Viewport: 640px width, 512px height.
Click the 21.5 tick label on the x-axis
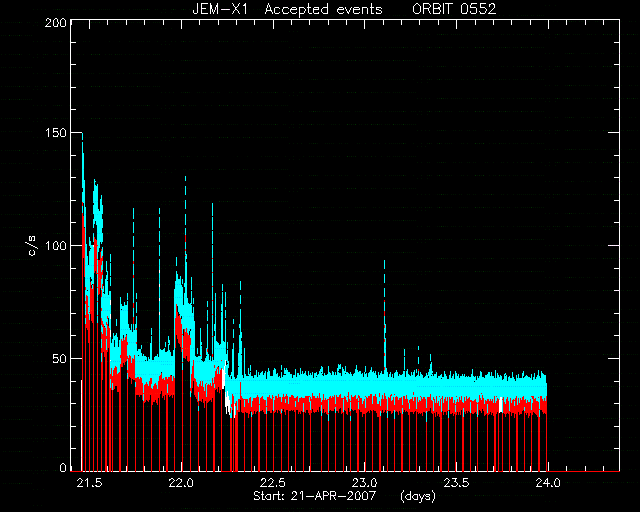click(x=89, y=483)
